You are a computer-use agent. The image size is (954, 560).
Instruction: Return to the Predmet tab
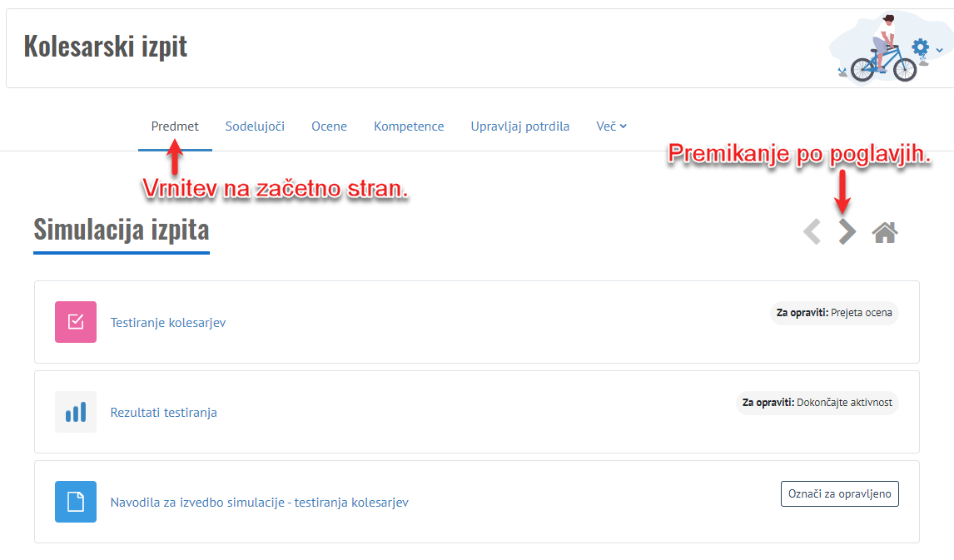[175, 126]
